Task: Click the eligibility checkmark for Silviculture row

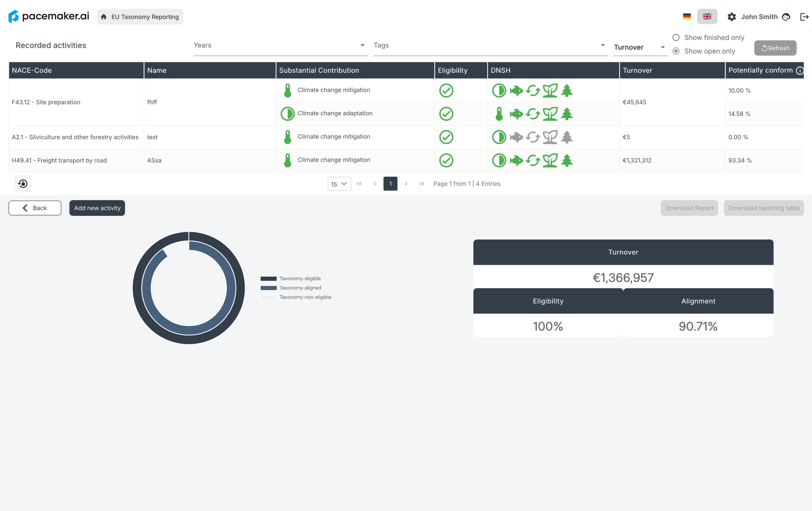Action: click(446, 137)
